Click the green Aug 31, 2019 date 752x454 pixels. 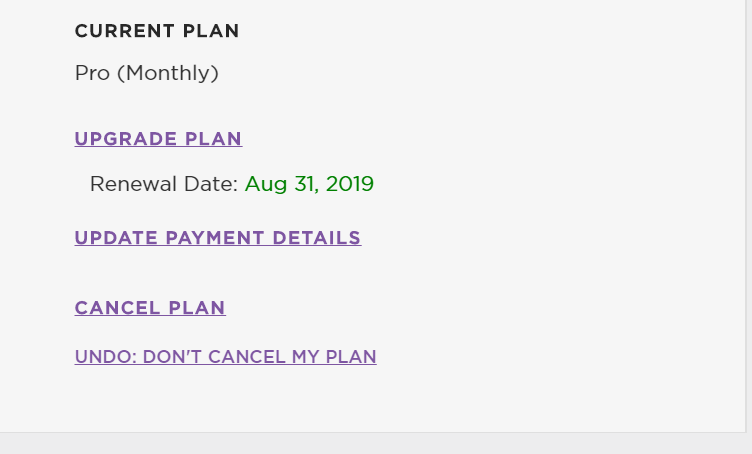pos(309,184)
